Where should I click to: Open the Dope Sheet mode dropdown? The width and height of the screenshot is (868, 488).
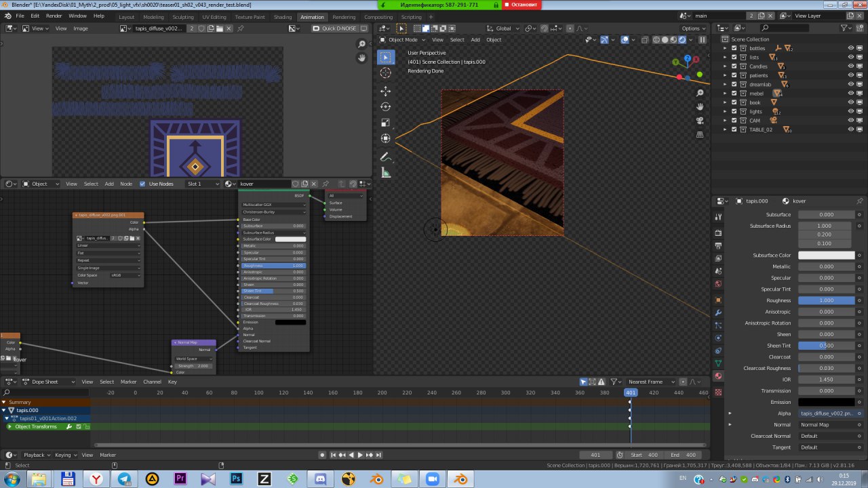(x=48, y=382)
